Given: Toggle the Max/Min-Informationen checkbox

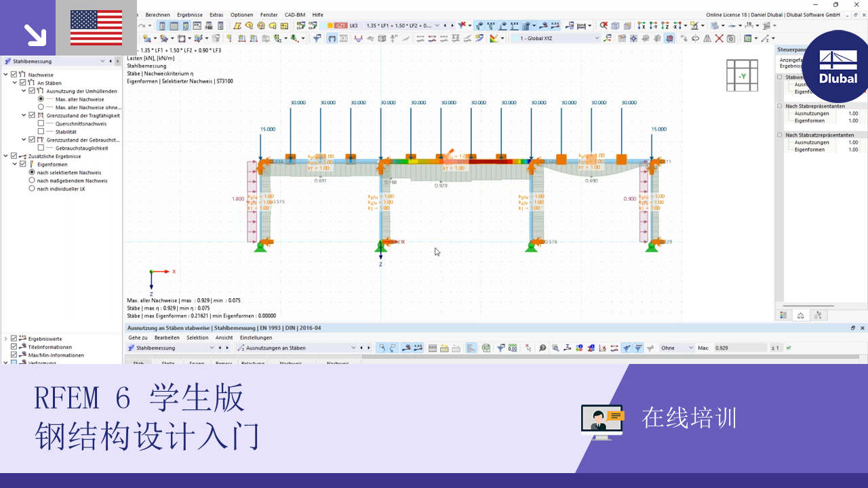Looking at the screenshot, I should pos(14,354).
